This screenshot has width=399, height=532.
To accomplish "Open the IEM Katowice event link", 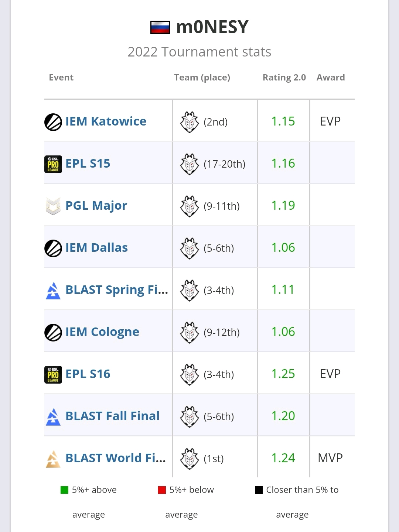I will (106, 121).
